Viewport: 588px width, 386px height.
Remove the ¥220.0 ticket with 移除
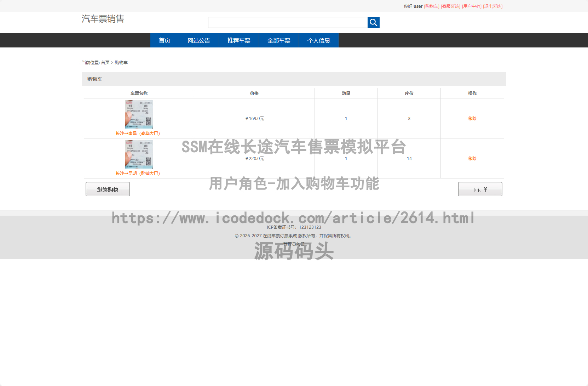click(x=472, y=159)
